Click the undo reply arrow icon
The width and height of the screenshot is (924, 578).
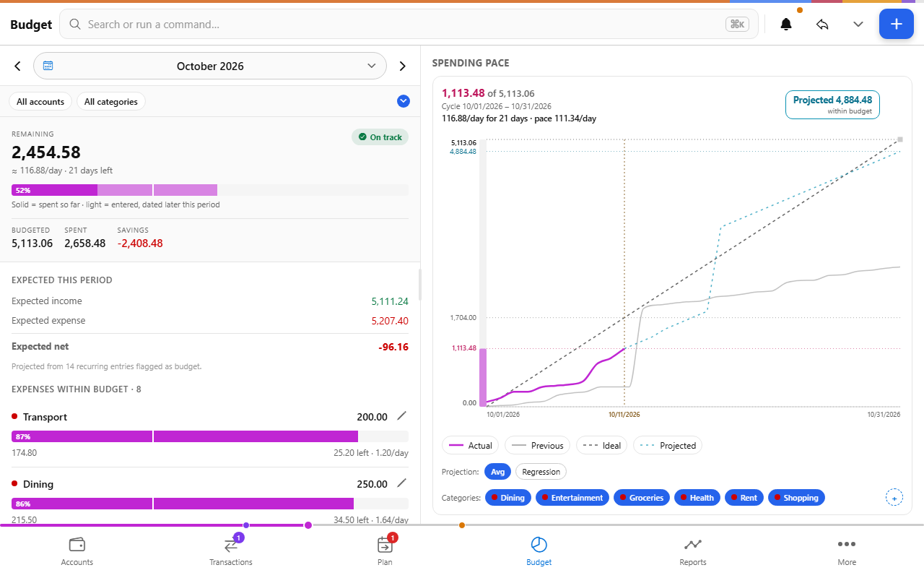(822, 24)
